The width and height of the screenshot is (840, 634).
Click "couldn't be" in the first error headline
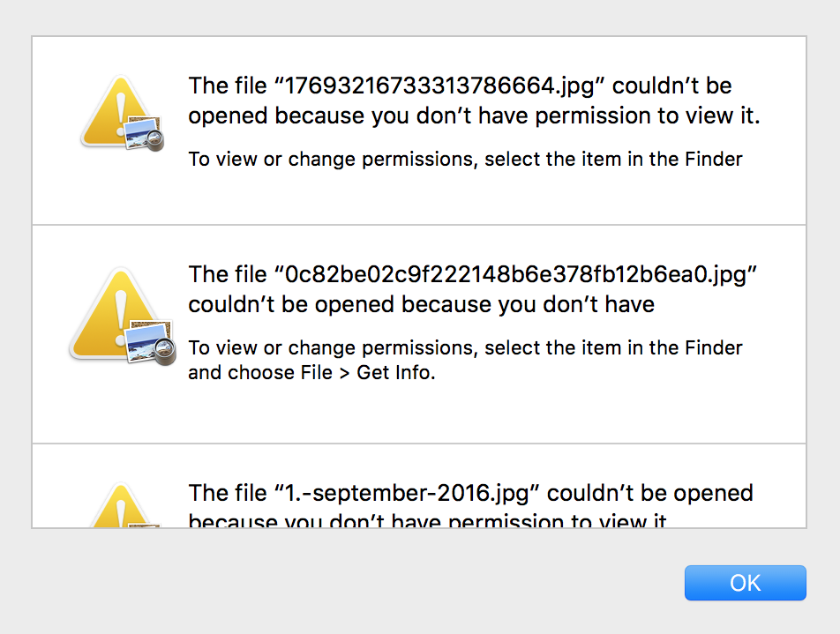(672, 86)
